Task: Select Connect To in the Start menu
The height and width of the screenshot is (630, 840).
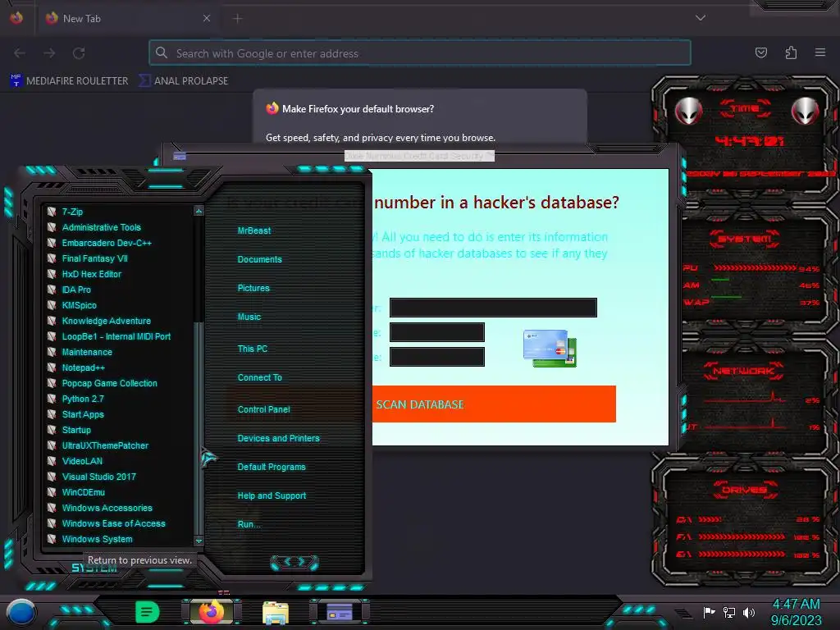Action: 259,377
